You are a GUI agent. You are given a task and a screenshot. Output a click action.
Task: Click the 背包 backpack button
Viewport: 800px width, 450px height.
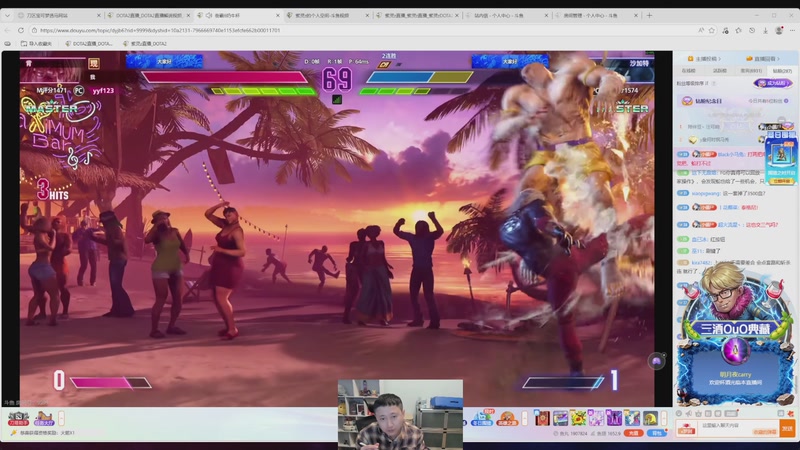(x=657, y=433)
